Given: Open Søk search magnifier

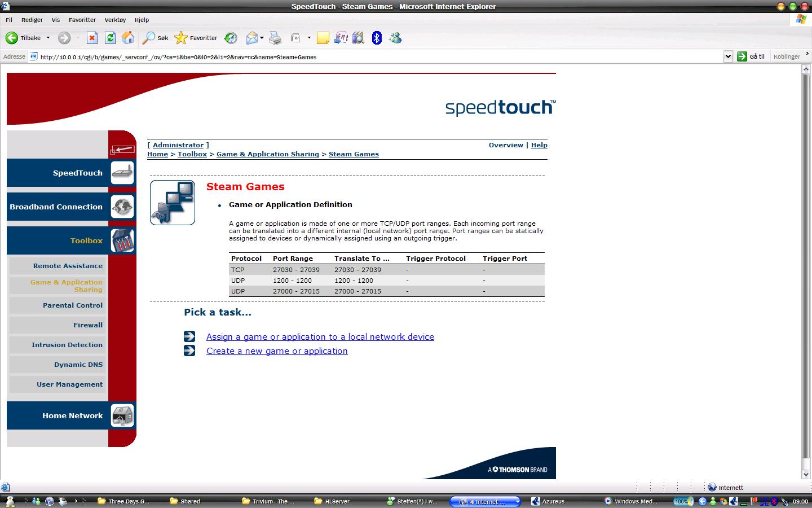Looking at the screenshot, I should (x=156, y=38).
